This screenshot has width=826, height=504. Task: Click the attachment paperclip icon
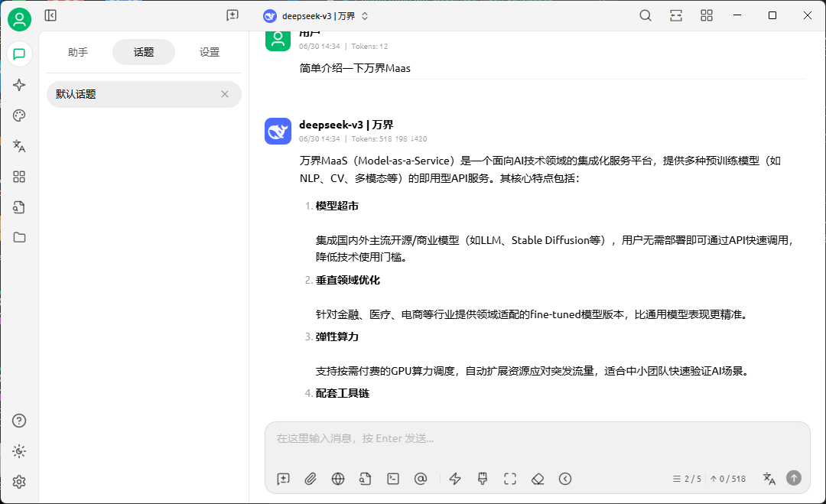pyautogui.click(x=311, y=479)
